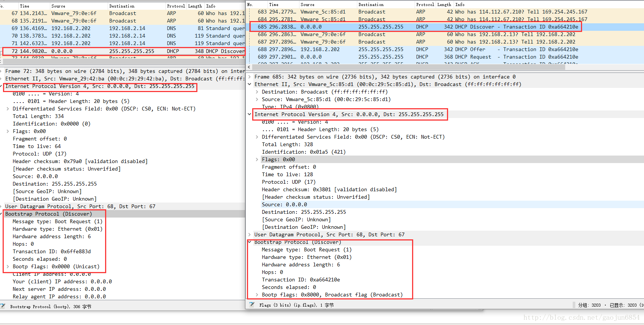The height and width of the screenshot is (325, 644).
Task: Expand Source: Vmware_5c:85:d1 node
Action: pyautogui.click(x=257, y=99)
